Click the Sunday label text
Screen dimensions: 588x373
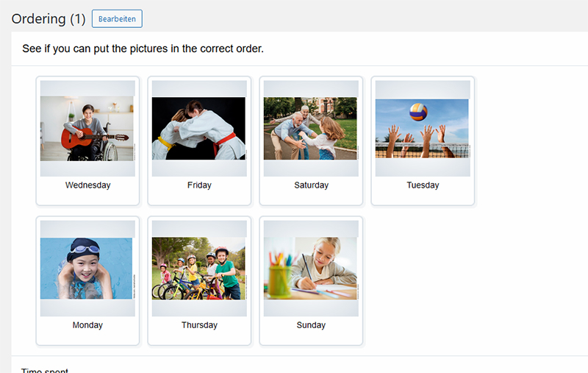click(311, 325)
